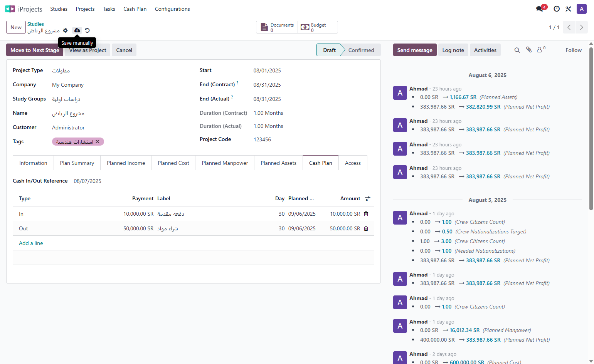Click the Follow button

pos(573,50)
